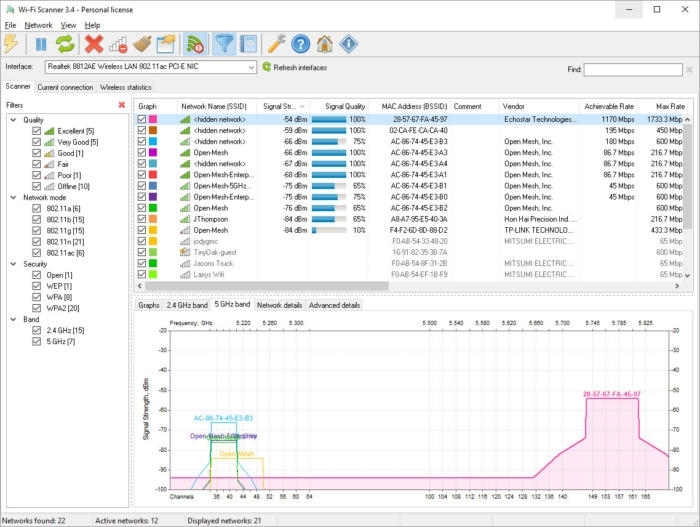Screen dimensions: 700x527
Task: Click the clear search X icon
Action: pos(689,69)
